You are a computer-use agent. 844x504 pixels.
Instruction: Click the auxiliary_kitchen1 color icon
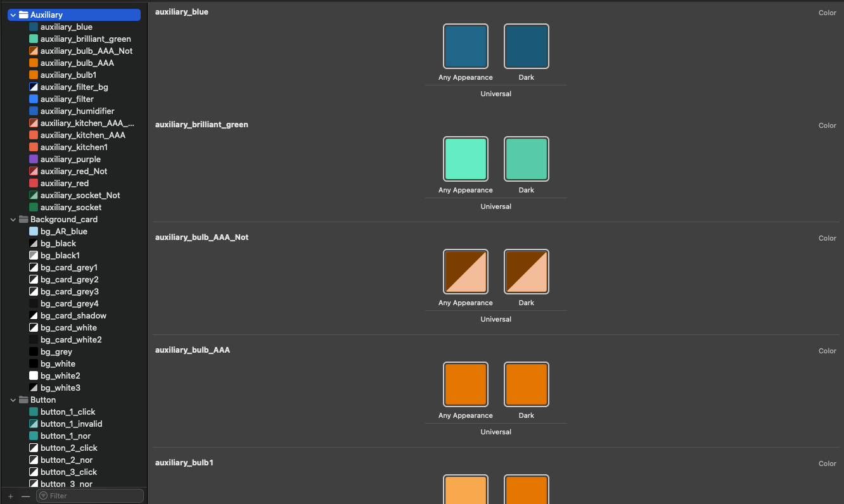pyautogui.click(x=34, y=148)
